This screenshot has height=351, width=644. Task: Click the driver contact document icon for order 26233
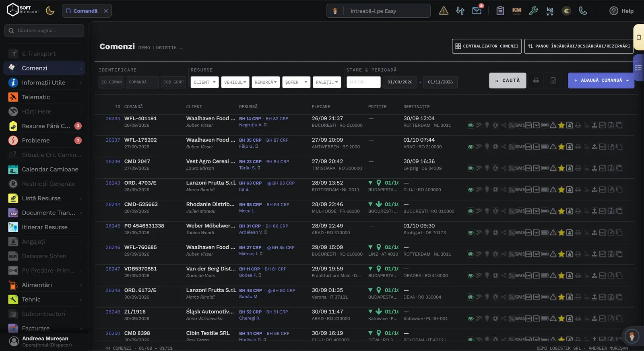click(570, 125)
